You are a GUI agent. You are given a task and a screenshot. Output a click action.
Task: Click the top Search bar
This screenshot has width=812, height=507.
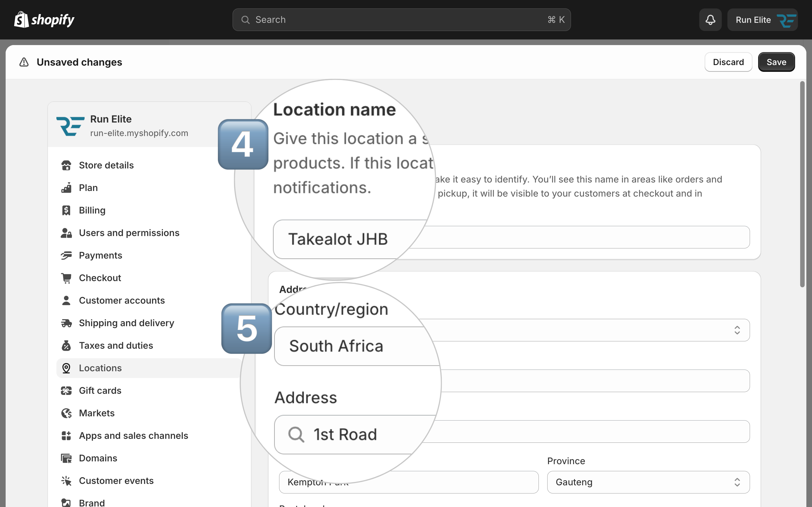tap(401, 20)
